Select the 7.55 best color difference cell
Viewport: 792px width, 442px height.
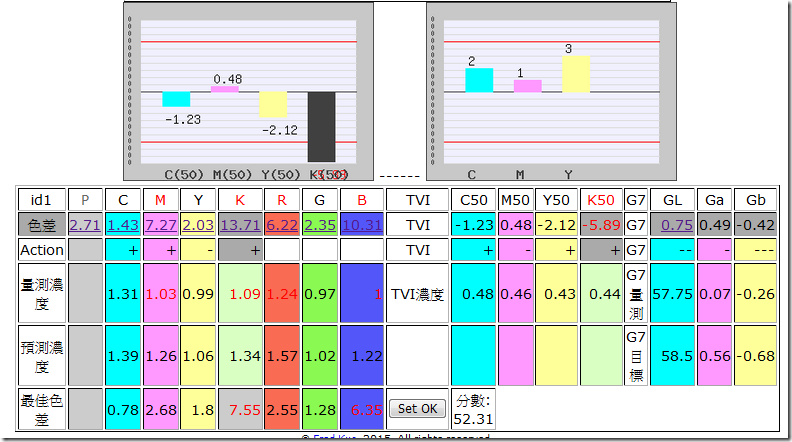[x=240, y=409]
